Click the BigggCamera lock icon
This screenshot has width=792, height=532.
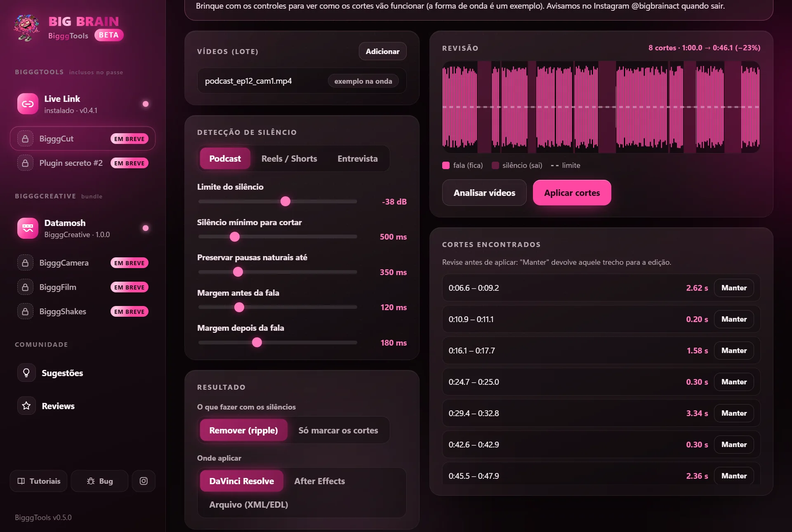pos(25,263)
